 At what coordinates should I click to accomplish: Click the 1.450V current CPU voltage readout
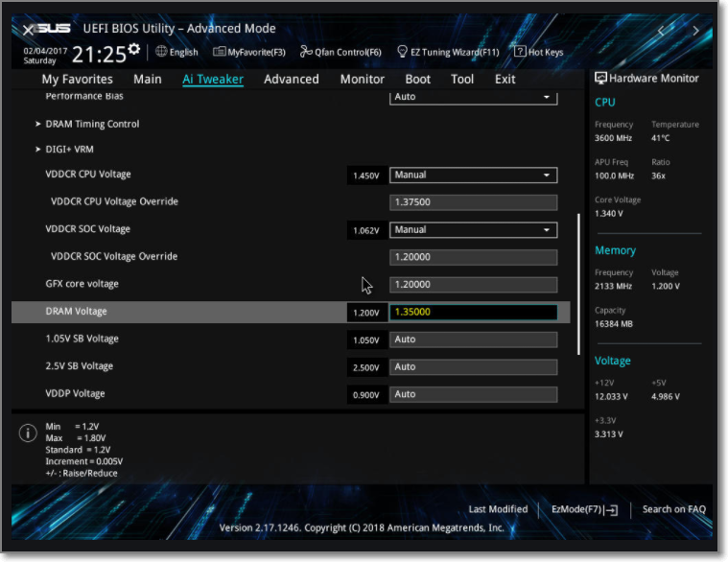[366, 176]
